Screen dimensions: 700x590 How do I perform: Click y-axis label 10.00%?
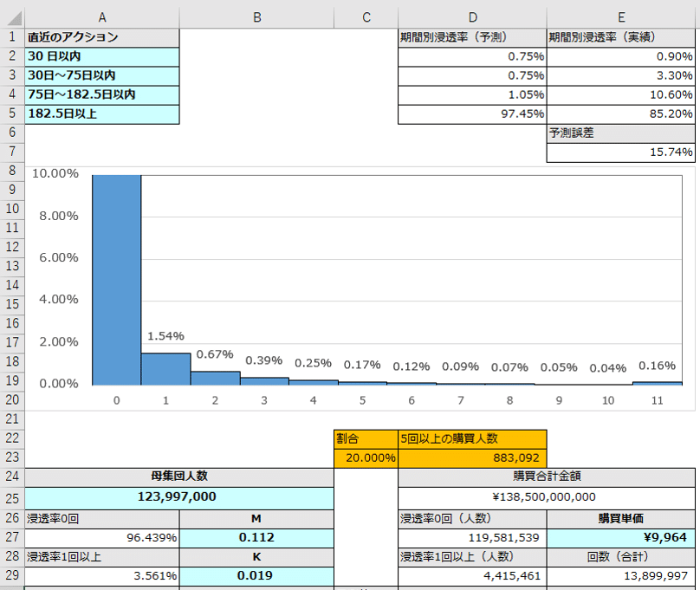(55, 173)
